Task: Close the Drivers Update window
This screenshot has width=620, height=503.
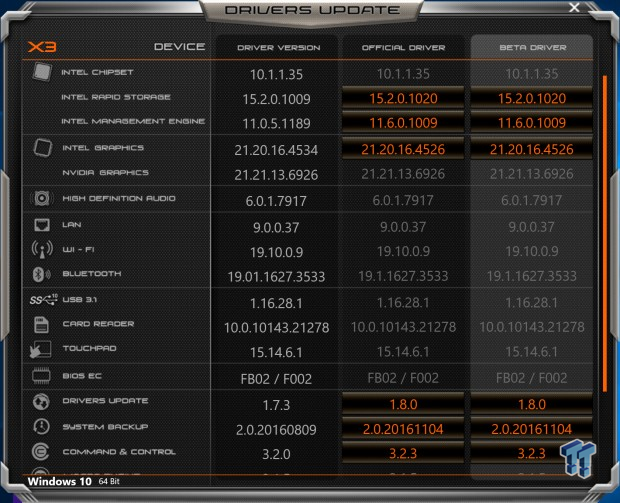Action: pos(575,8)
